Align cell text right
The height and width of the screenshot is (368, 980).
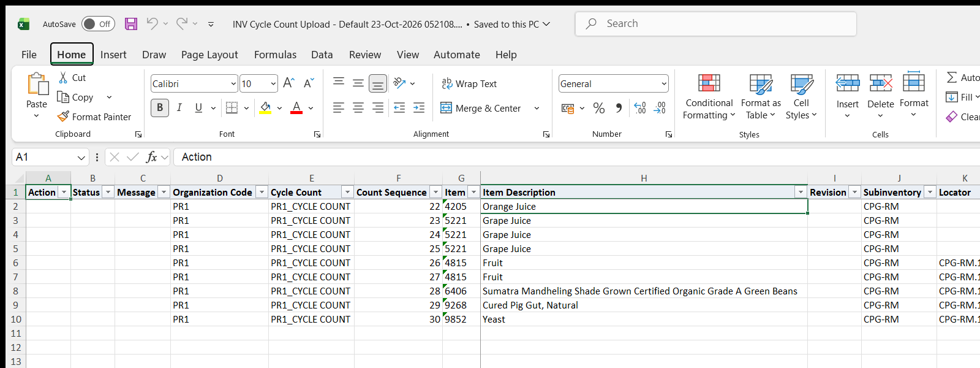(378, 108)
